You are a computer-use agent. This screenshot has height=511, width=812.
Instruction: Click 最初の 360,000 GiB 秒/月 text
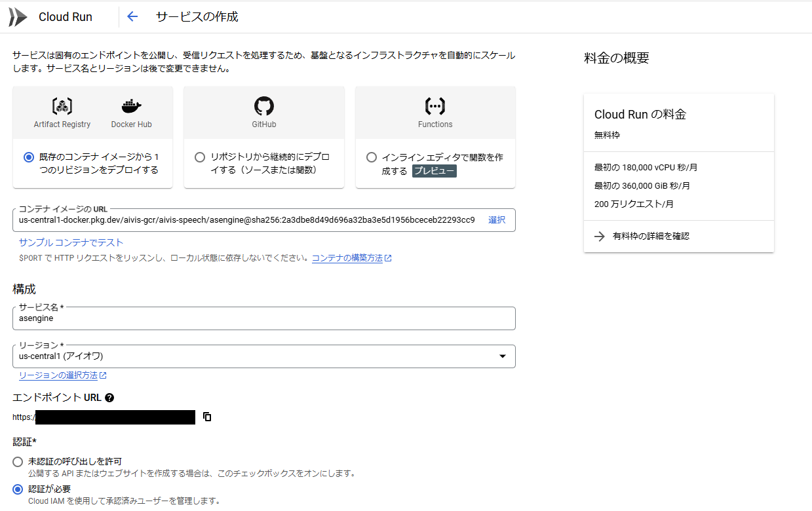(642, 186)
